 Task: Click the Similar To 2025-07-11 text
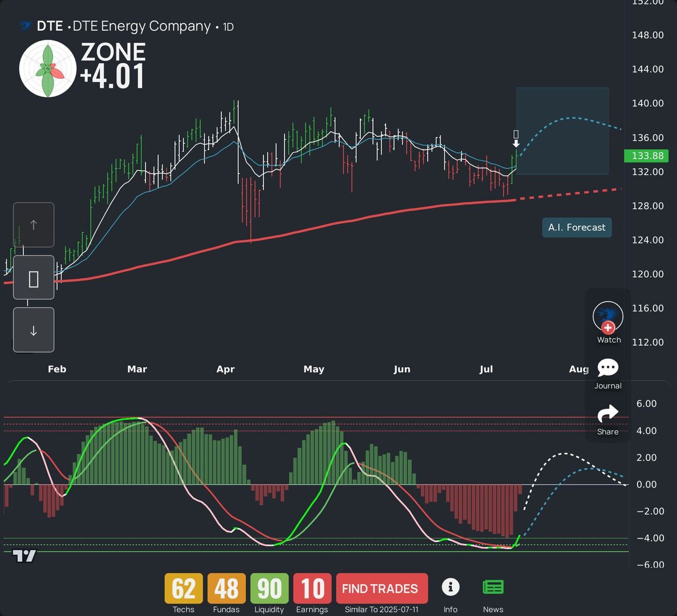pos(382,610)
